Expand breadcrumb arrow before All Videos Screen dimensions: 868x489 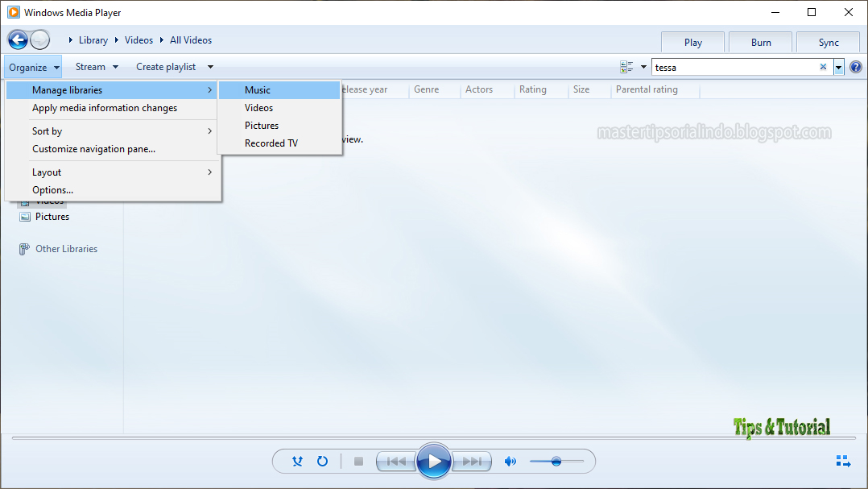[162, 39]
